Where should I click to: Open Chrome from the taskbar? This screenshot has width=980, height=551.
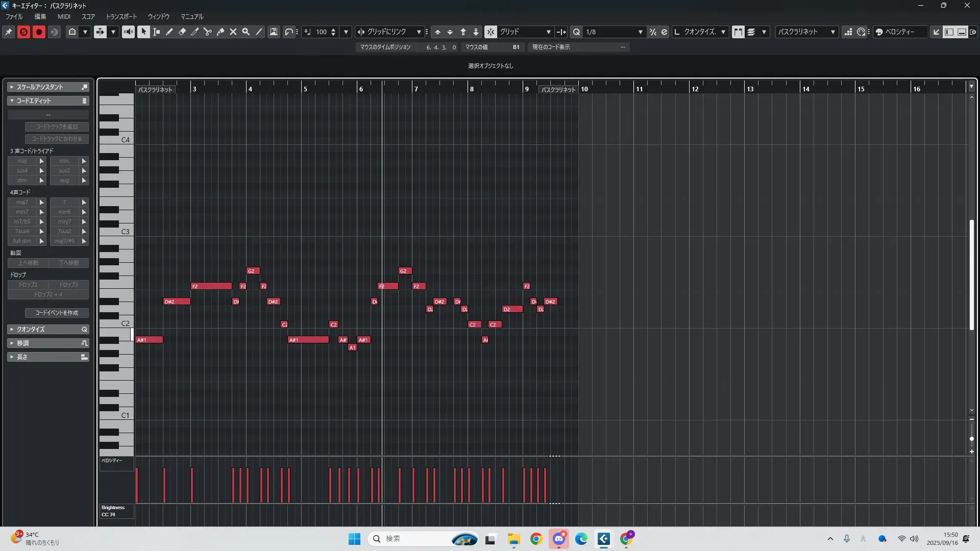(x=536, y=539)
